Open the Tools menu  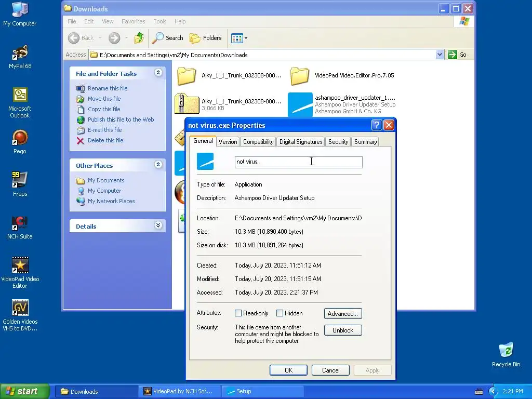coord(160,21)
